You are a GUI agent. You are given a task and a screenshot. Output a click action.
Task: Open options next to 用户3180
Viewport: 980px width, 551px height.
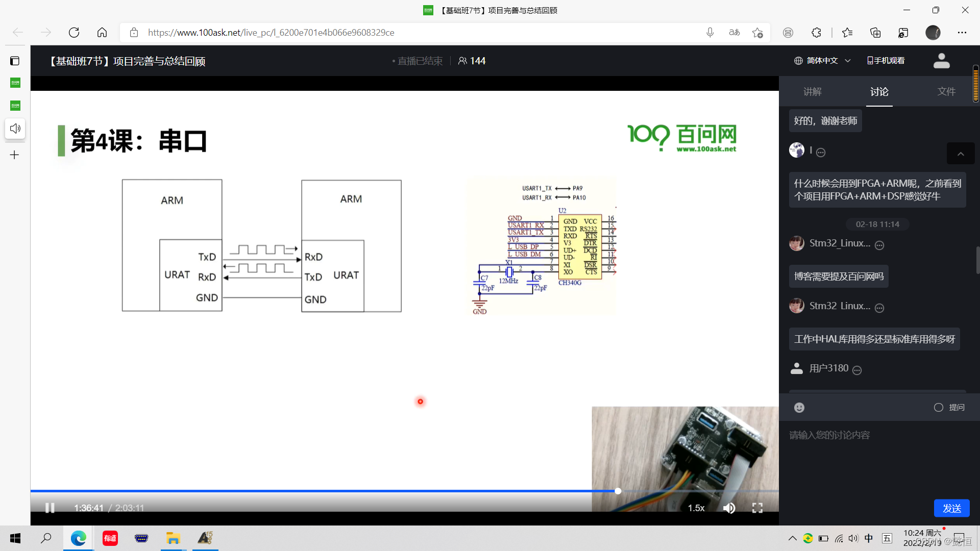click(x=857, y=370)
